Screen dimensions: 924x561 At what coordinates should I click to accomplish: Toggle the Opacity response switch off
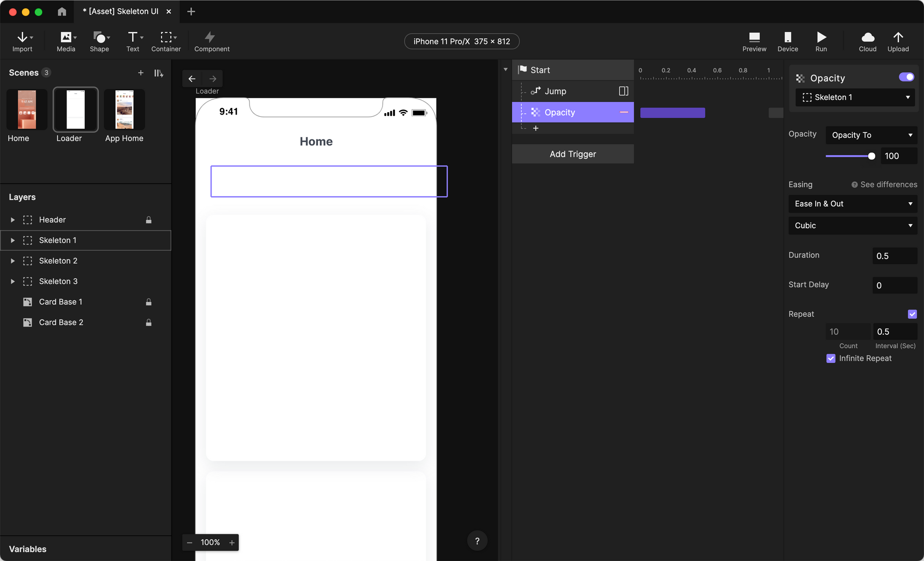906,77
